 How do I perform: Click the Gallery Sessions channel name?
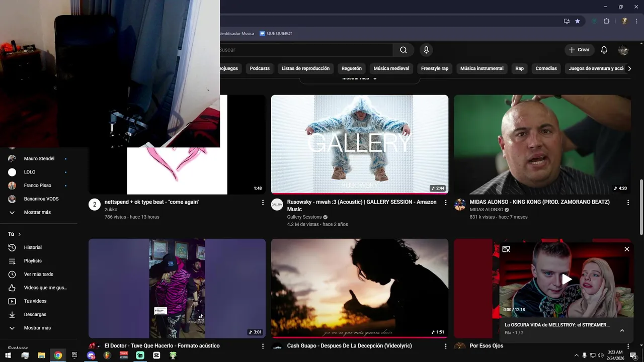(x=304, y=217)
